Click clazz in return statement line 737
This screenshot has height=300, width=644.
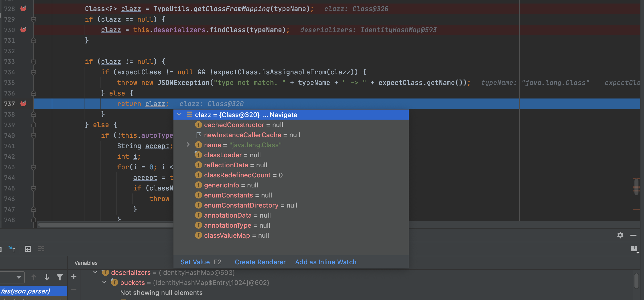tap(155, 104)
